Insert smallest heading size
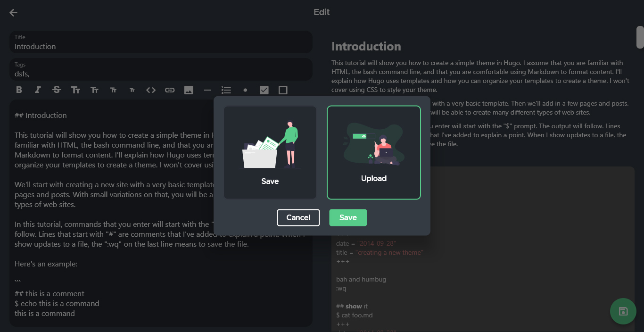Viewport: 644px width, 332px height. click(x=132, y=90)
